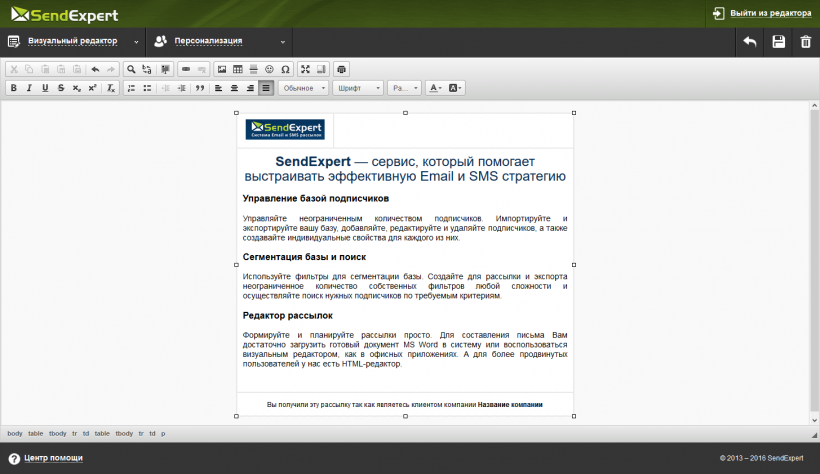Viewport: 820px width, 474px height.
Task: Maximize the editor area
Action: tap(305, 69)
